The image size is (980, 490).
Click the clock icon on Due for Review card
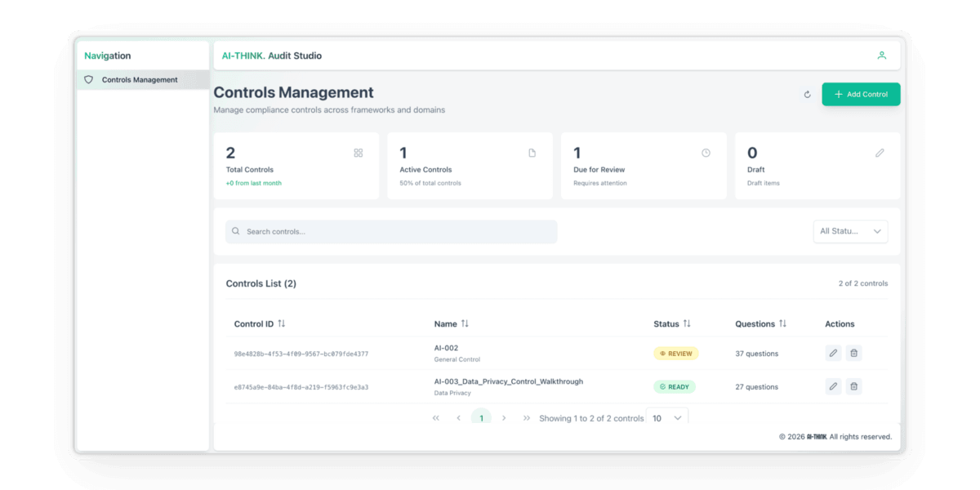click(706, 153)
